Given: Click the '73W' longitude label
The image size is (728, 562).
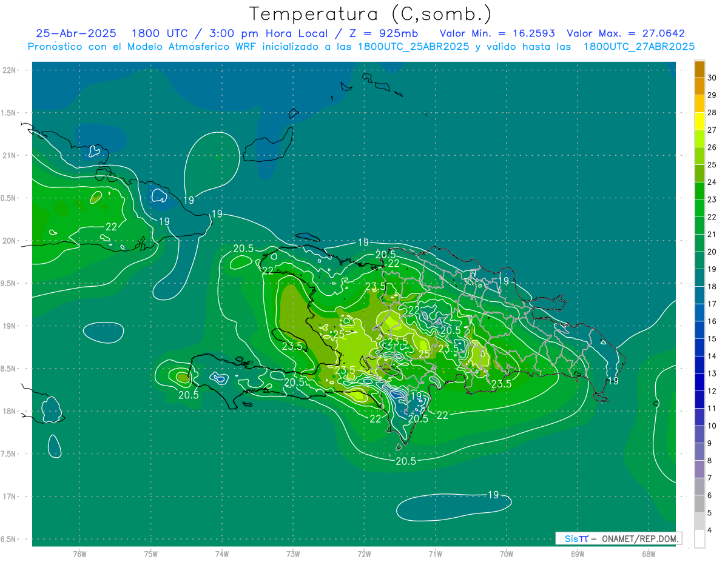Looking at the screenshot, I should [x=293, y=554].
